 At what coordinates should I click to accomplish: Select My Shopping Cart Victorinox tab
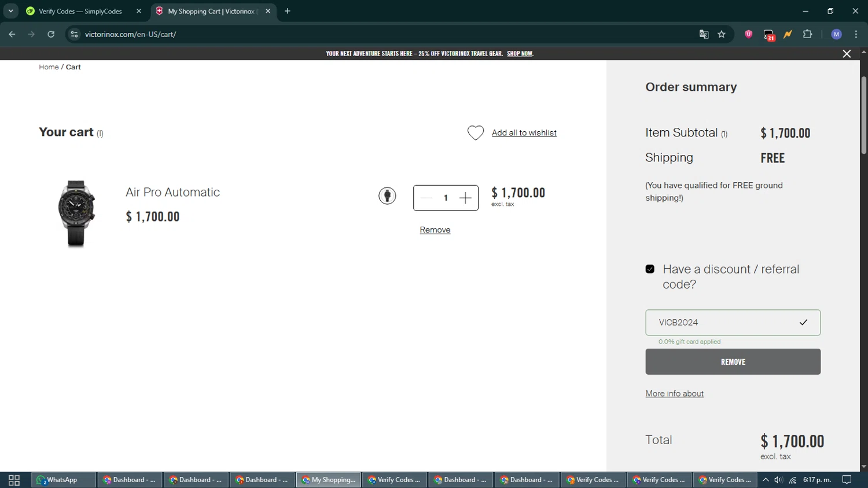click(x=211, y=11)
